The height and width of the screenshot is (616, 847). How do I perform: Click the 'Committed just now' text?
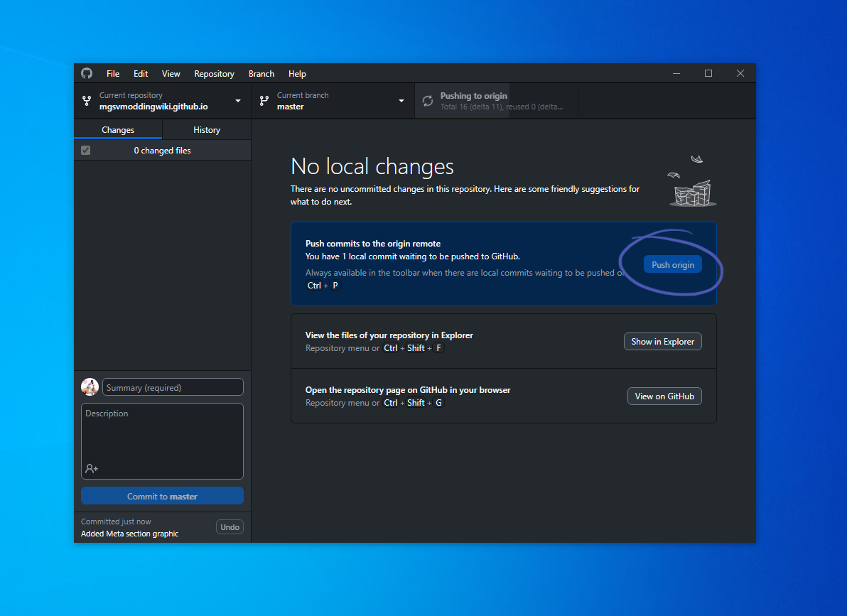(116, 522)
